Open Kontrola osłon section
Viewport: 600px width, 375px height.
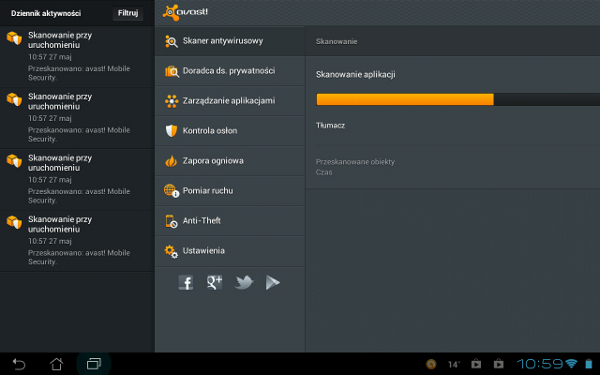[230, 131]
